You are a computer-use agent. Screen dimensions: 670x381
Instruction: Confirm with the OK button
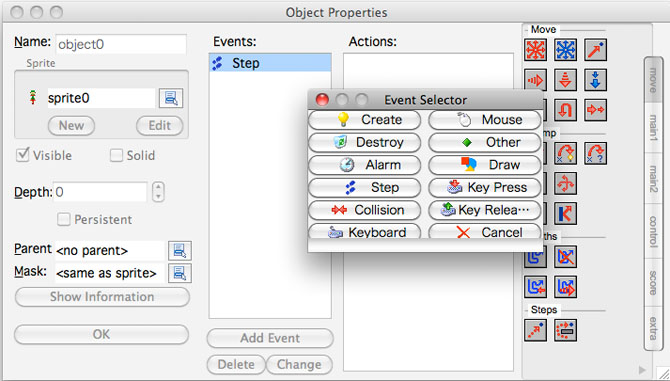(101, 334)
